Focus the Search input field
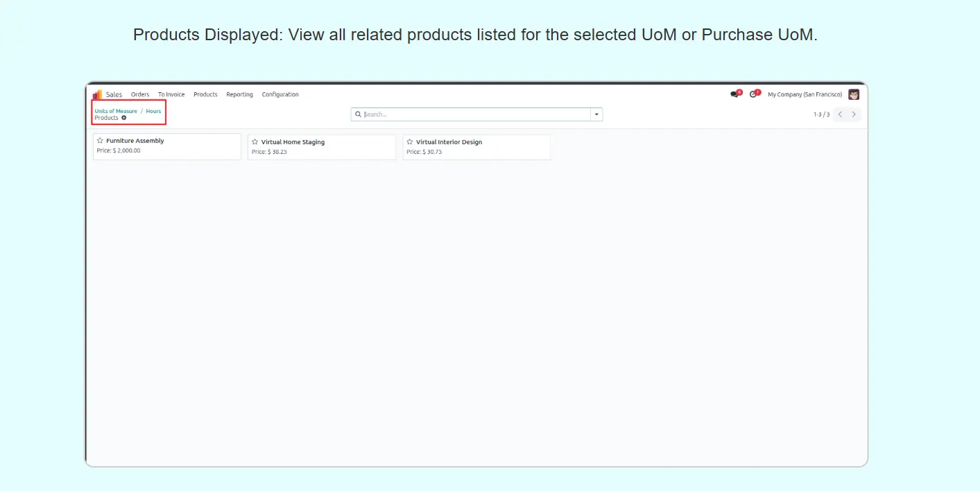Viewport: 980px width, 491px height. pyautogui.click(x=475, y=114)
